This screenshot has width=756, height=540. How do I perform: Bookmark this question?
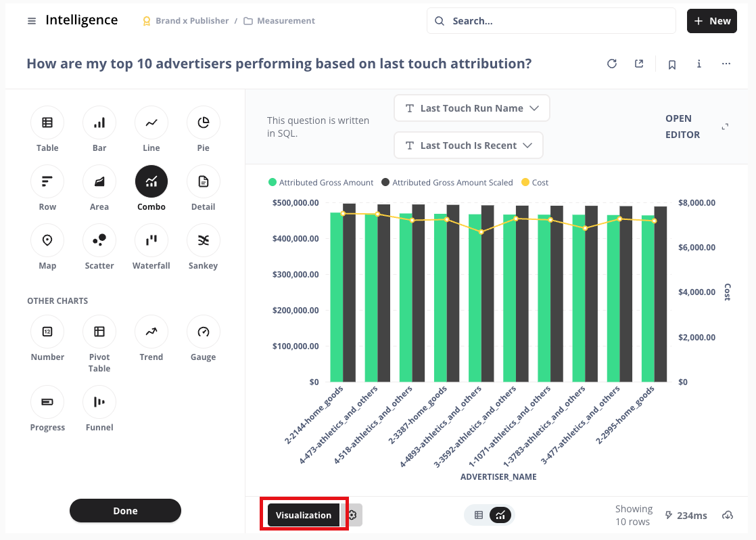coord(672,64)
